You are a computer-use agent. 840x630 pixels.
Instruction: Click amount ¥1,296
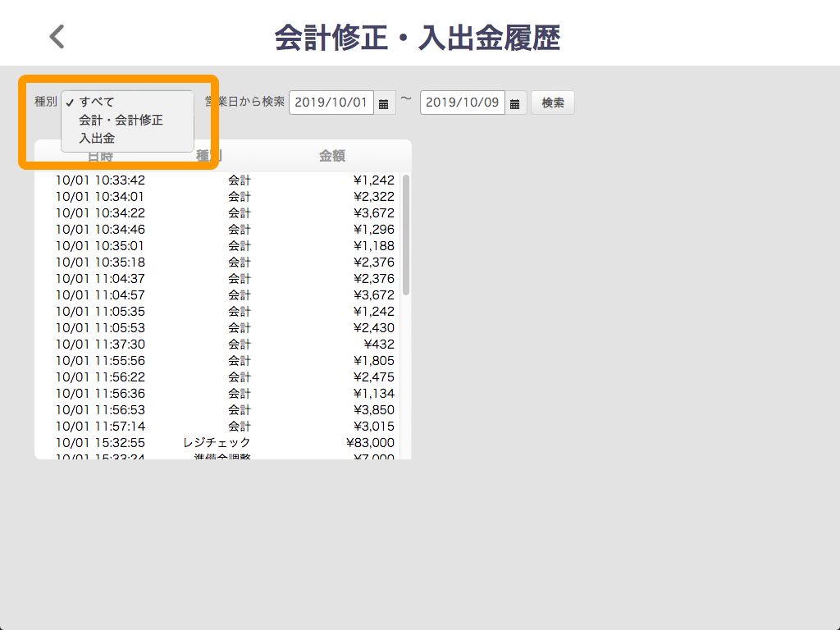coord(374,230)
